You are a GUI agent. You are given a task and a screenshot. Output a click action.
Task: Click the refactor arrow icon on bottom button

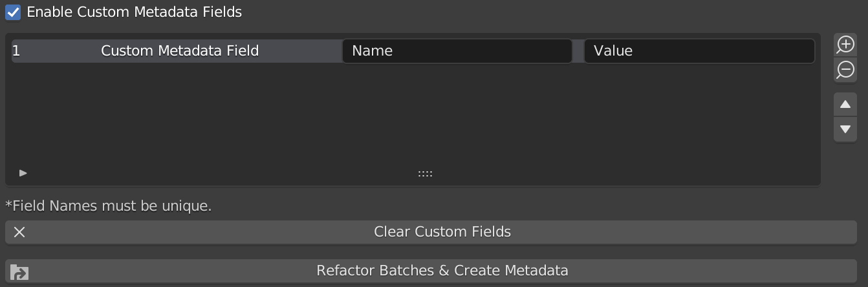(19, 271)
